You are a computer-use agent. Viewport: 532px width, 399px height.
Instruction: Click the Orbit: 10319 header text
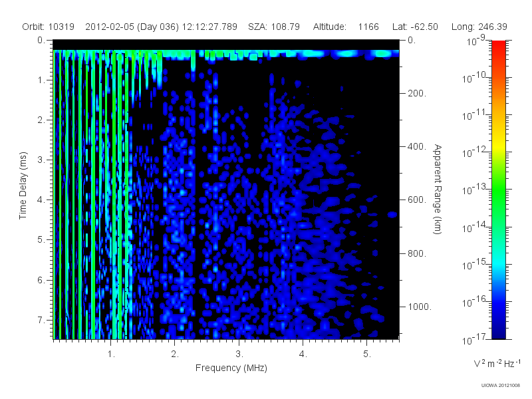48,27
